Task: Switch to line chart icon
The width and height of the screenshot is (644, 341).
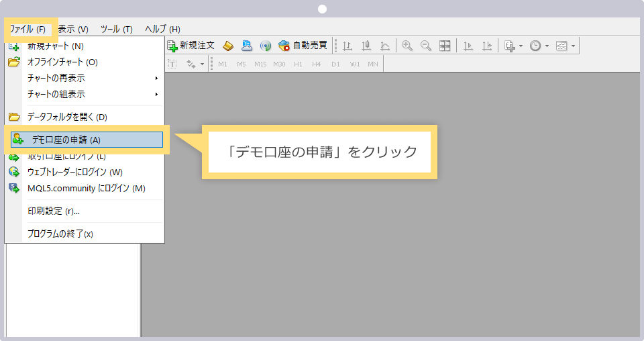Action: pyautogui.click(x=385, y=46)
